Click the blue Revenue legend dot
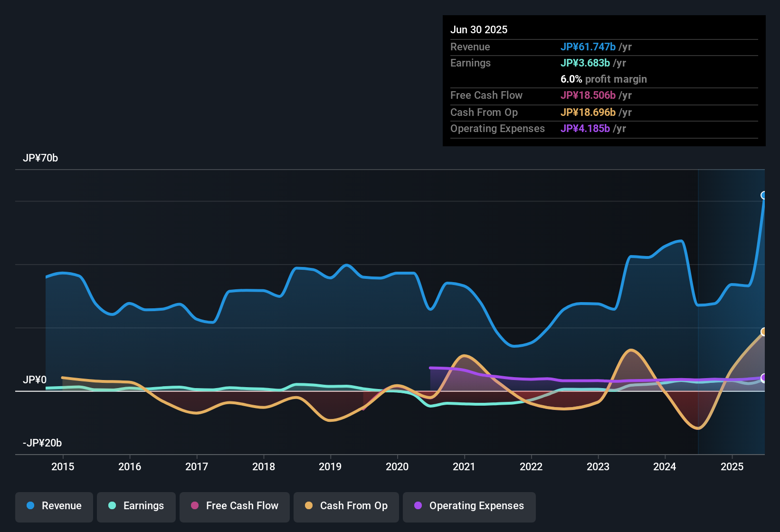The image size is (780, 532). click(30, 506)
